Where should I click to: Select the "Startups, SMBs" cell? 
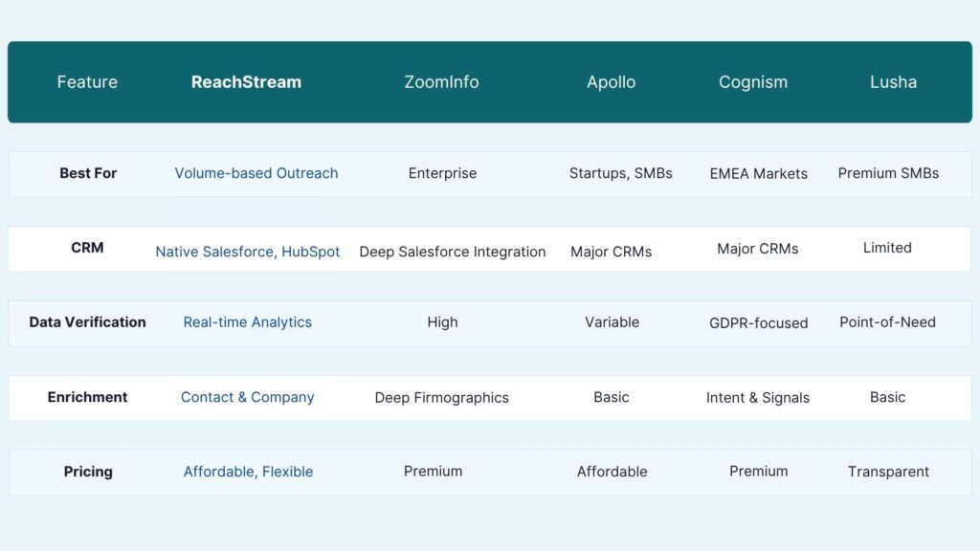tap(620, 173)
